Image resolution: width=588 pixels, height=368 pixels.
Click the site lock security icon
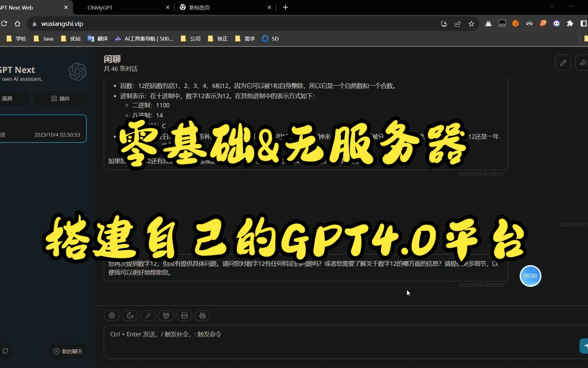[34, 24]
